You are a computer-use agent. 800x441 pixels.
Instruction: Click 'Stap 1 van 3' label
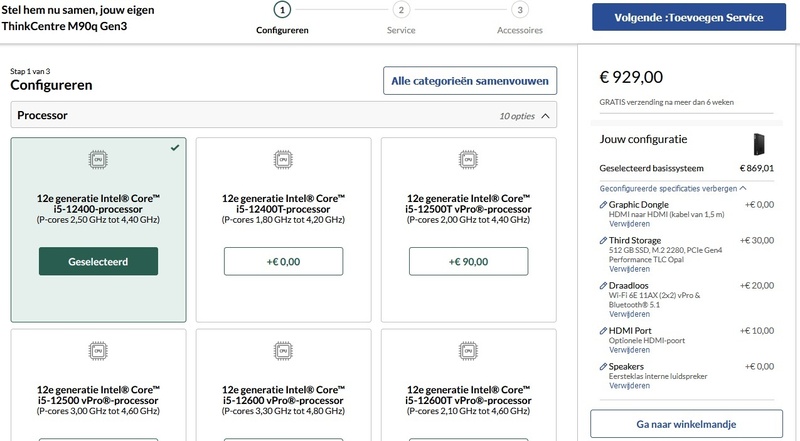click(x=30, y=71)
